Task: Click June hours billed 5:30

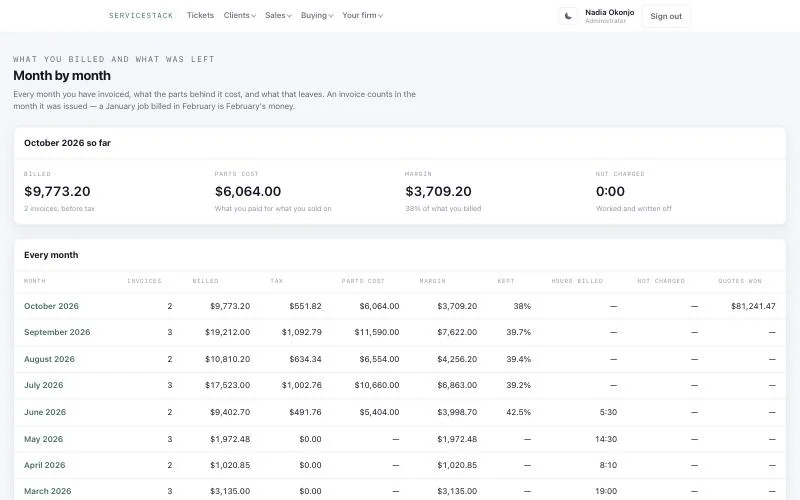Action: coord(608,412)
